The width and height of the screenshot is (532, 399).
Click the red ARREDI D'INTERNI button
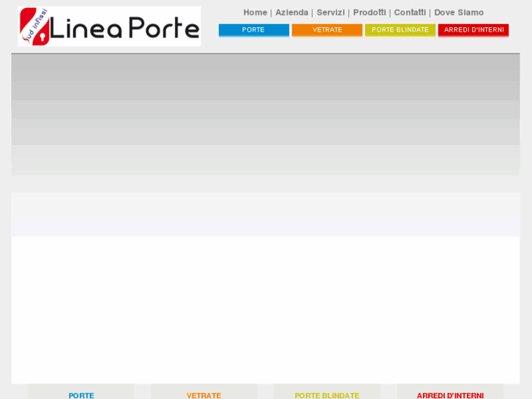pyautogui.click(x=473, y=30)
